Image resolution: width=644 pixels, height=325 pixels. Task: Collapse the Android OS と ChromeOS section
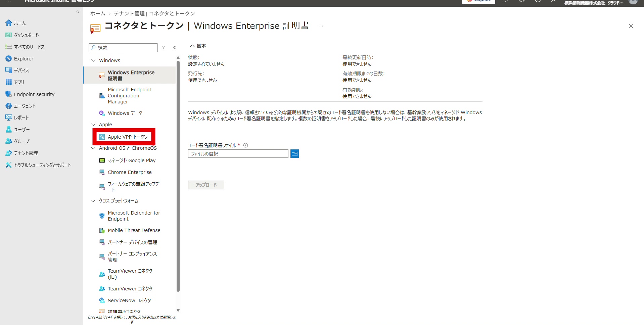93,148
